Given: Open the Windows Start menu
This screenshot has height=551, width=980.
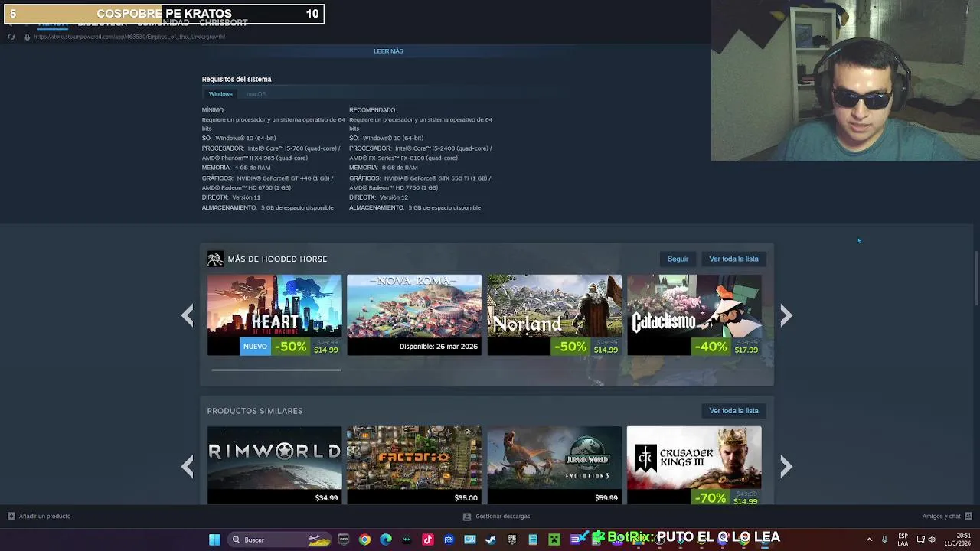Looking at the screenshot, I should tap(214, 540).
